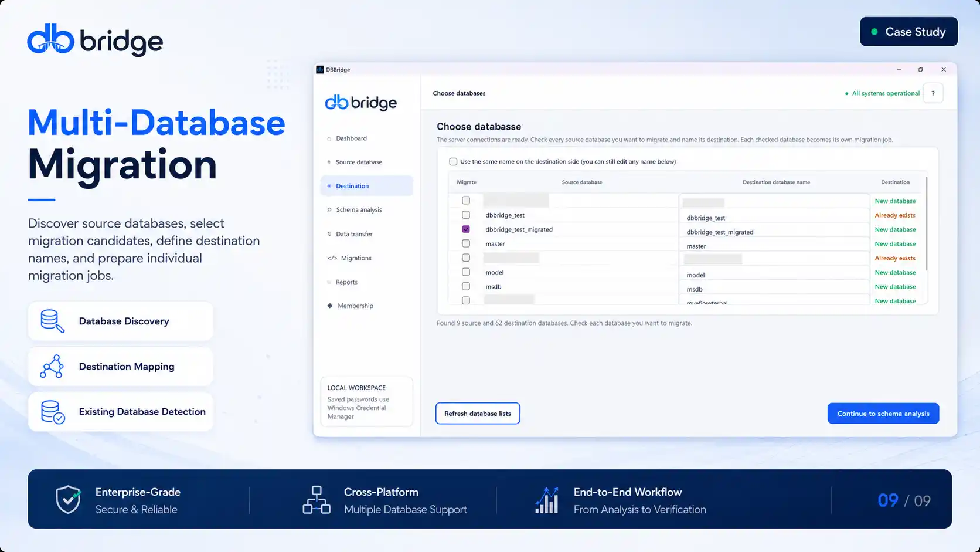
Task: Click the large db bridge logo at top left
Action: coord(95,40)
